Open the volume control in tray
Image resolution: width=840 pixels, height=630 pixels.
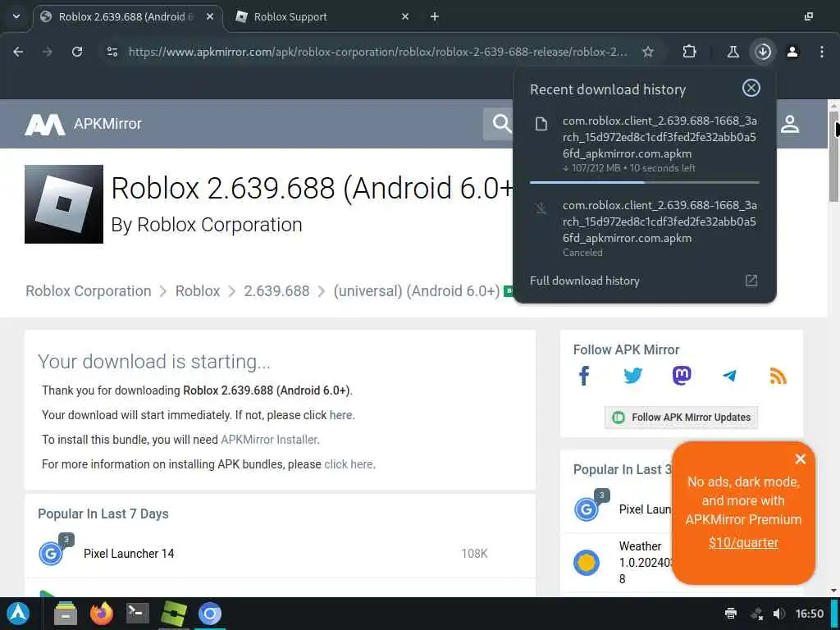779,614
